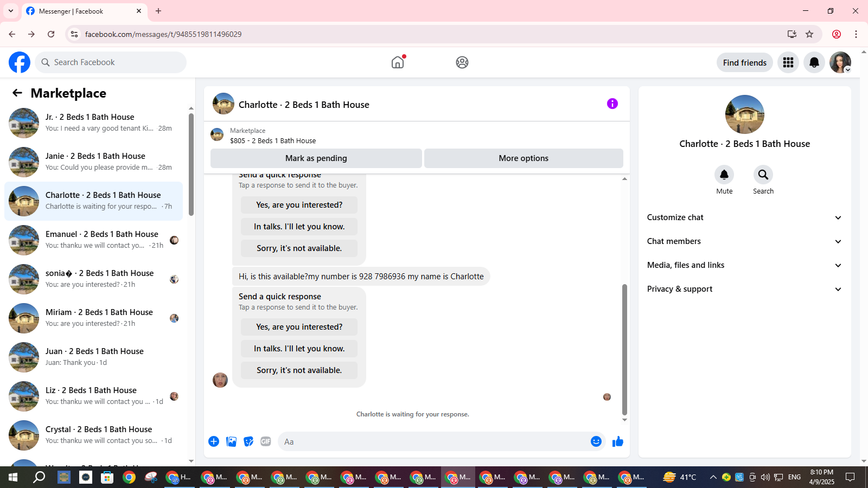This screenshot has width=868, height=488.
Task: Open the profile circle icon next to Home
Action: click(462, 62)
